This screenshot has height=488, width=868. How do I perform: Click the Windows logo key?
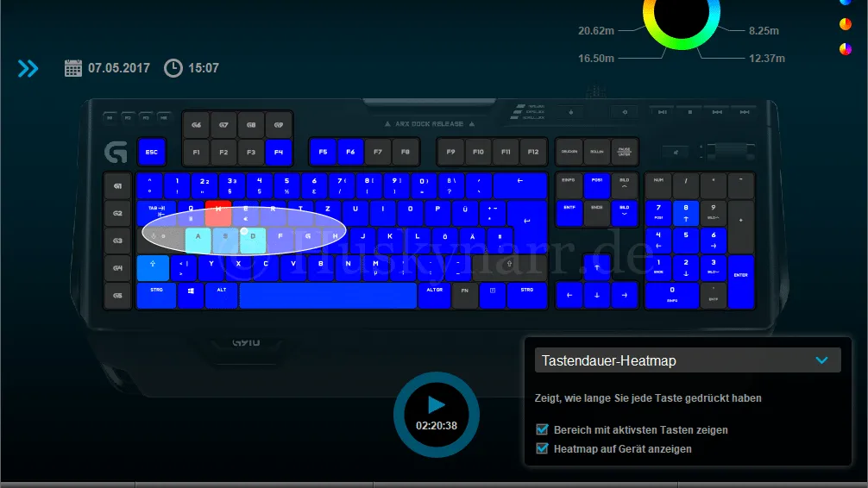tap(191, 296)
